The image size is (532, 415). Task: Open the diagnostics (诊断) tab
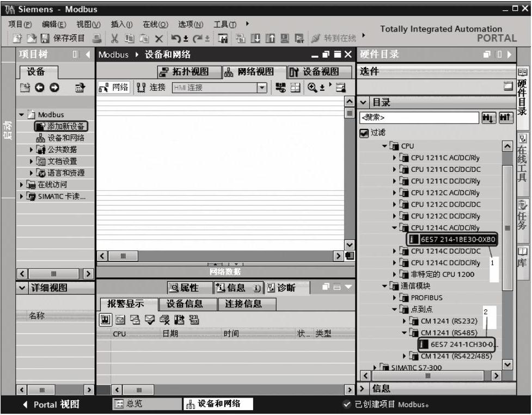click(x=287, y=288)
